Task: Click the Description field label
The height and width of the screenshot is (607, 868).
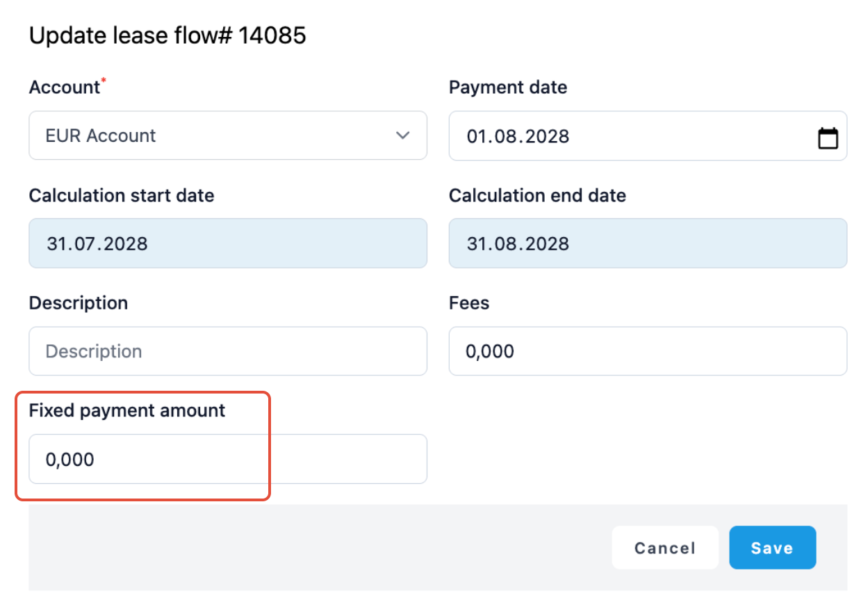Action: [78, 303]
